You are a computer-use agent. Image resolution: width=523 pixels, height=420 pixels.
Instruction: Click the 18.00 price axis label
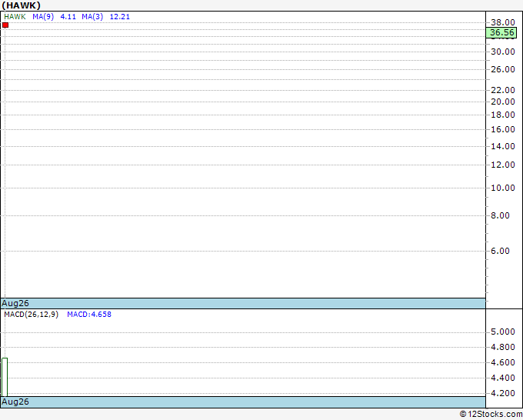[503, 115]
